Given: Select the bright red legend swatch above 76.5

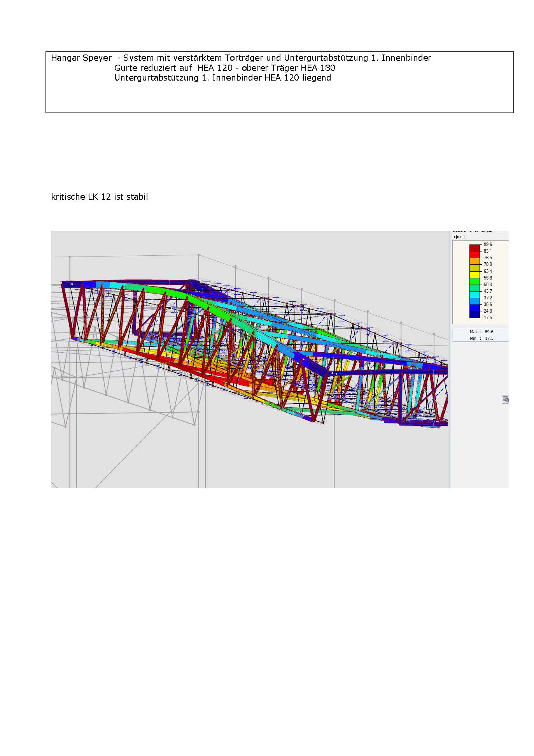Looking at the screenshot, I should (x=475, y=254).
